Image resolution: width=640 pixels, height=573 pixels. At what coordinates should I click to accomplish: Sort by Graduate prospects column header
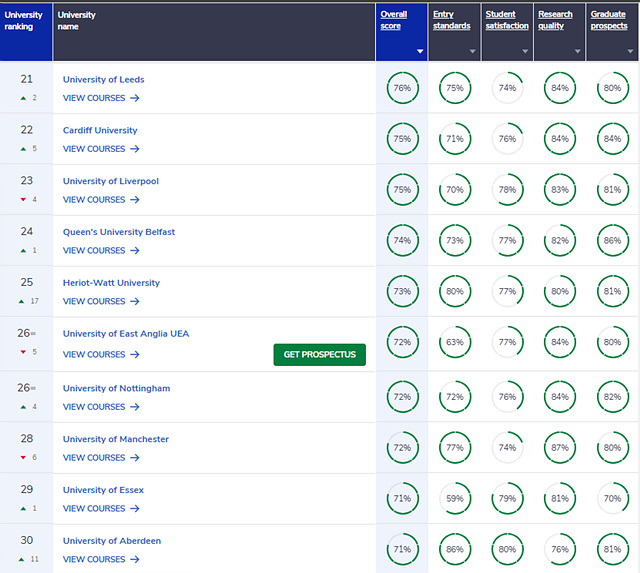point(609,20)
